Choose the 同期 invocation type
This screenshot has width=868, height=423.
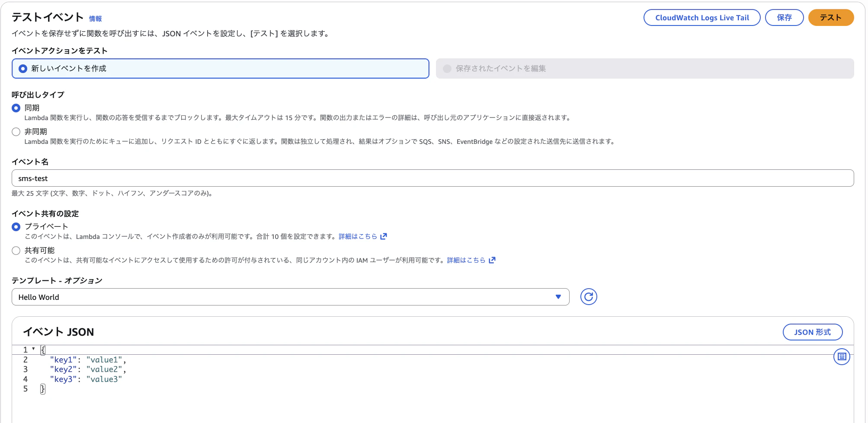click(16, 108)
